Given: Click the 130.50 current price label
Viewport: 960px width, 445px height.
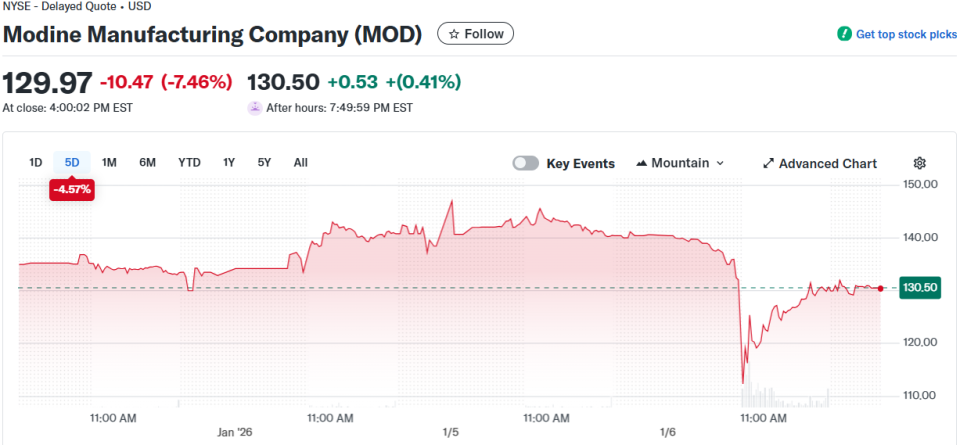Looking at the screenshot, I should (x=920, y=288).
